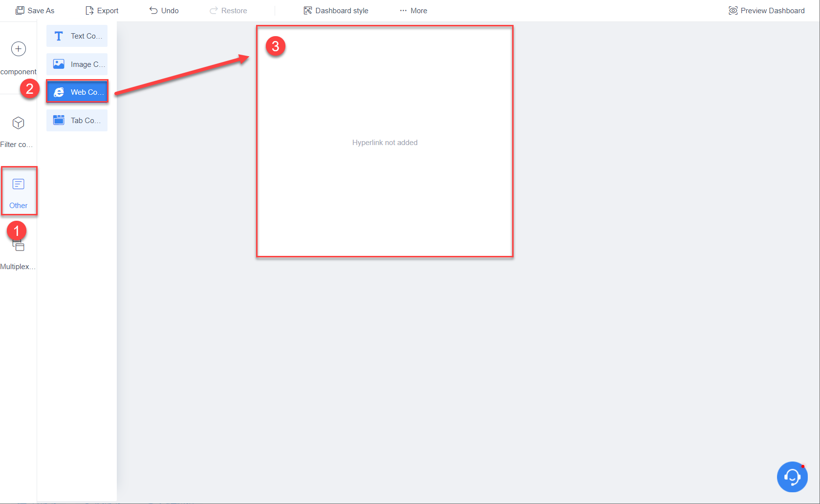Click the Preview Dashboard button
Screen dimensions: 820x504
766,10
